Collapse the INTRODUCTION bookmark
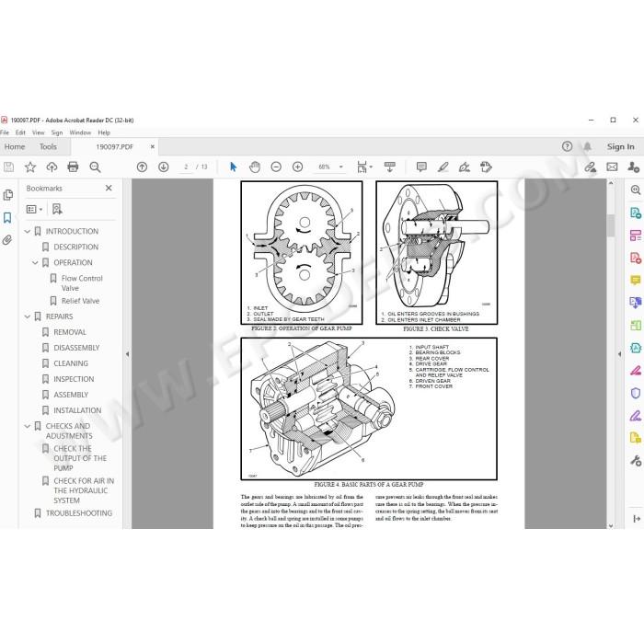The height and width of the screenshot is (644, 644). click(x=28, y=232)
